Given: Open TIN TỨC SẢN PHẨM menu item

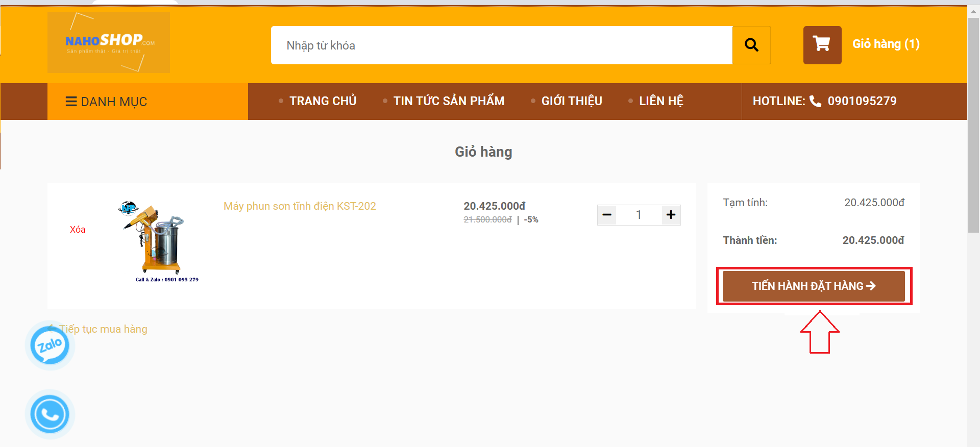Looking at the screenshot, I should coord(448,101).
